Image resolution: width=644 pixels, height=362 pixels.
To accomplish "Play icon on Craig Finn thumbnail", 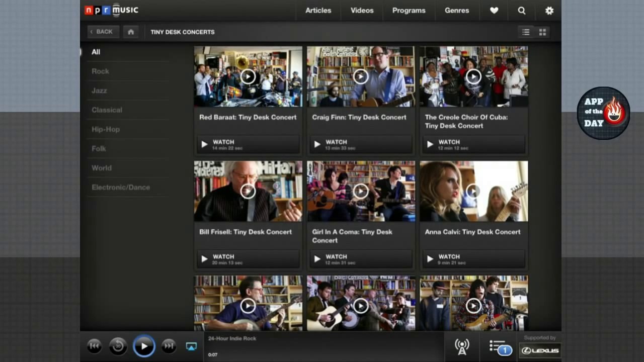I will pyautogui.click(x=361, y=76).
